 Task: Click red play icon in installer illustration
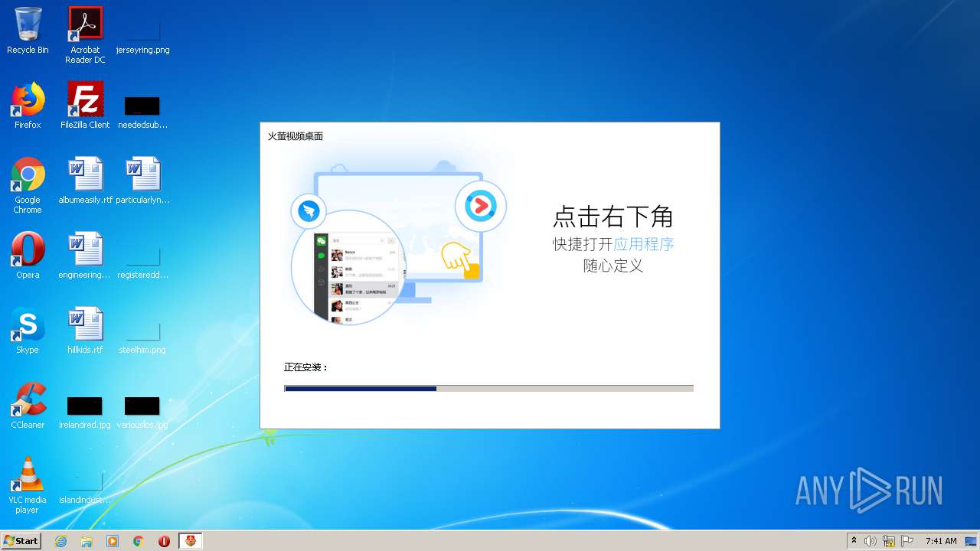(x=481, y=206)
